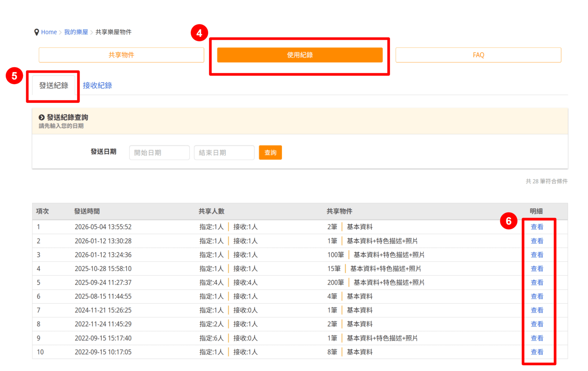Viewport: 588px width, 371px height.
Task: Click the 開始日期 input field
Action: coord(159,153)
